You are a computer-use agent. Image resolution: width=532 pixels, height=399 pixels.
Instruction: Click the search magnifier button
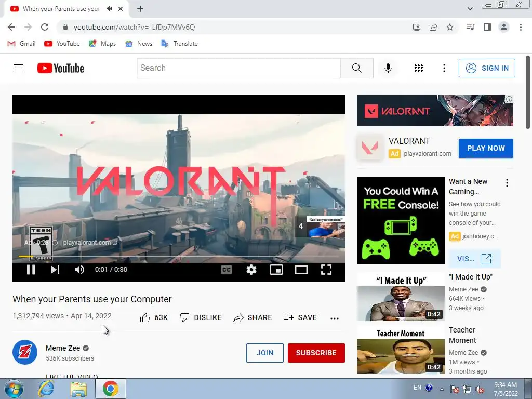[357, 68]
